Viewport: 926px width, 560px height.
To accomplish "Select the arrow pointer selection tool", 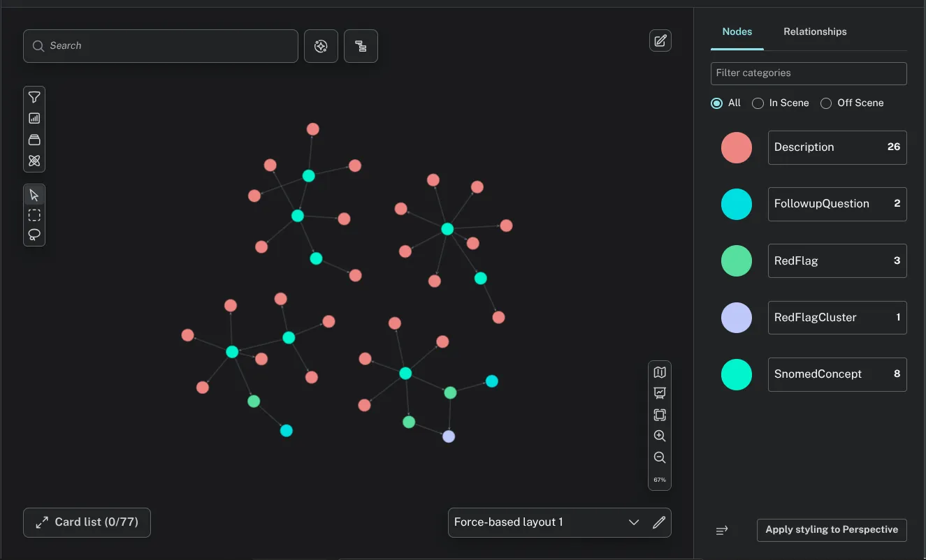I will [x=34, y=194].
